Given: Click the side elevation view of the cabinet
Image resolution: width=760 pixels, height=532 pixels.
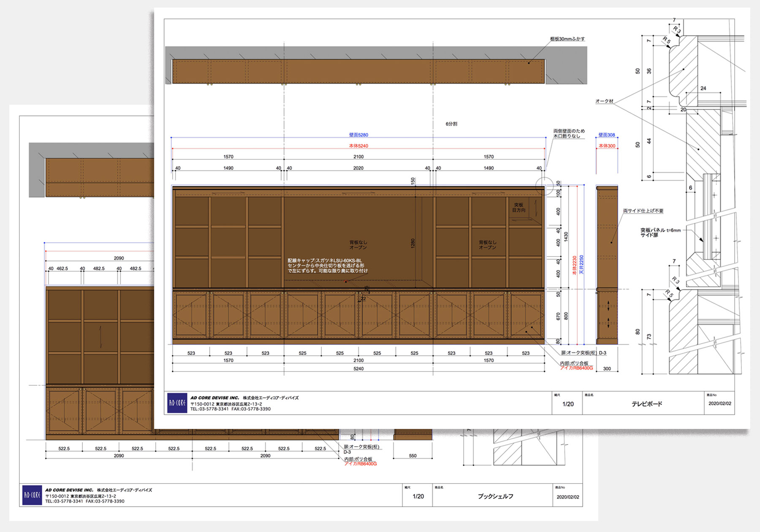Looking at the screenshot, I should [x=607, y=265].
